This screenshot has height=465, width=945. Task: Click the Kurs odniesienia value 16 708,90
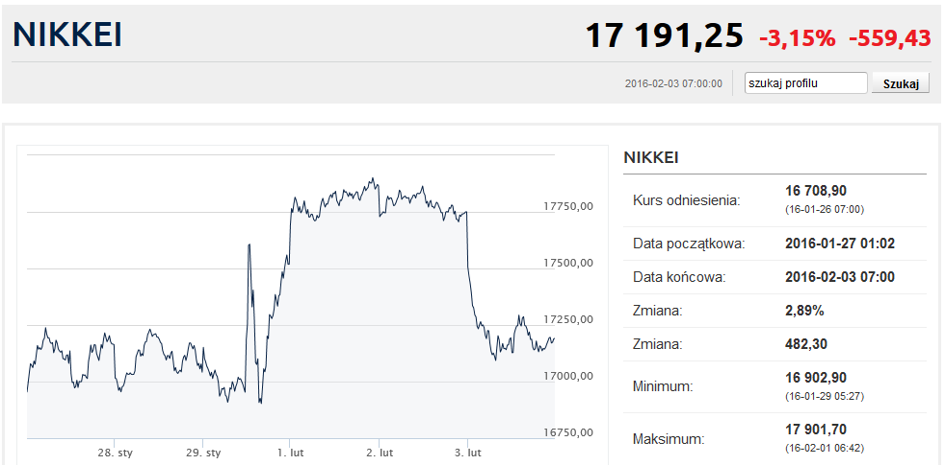tap(816, 191)
